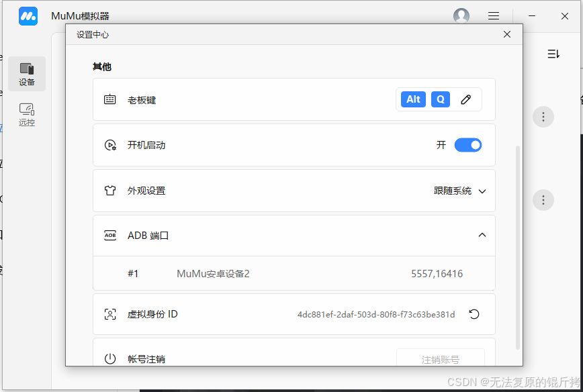Open the user account avatar
This screenshot has height=392, width=583.
tap(461, 15)
